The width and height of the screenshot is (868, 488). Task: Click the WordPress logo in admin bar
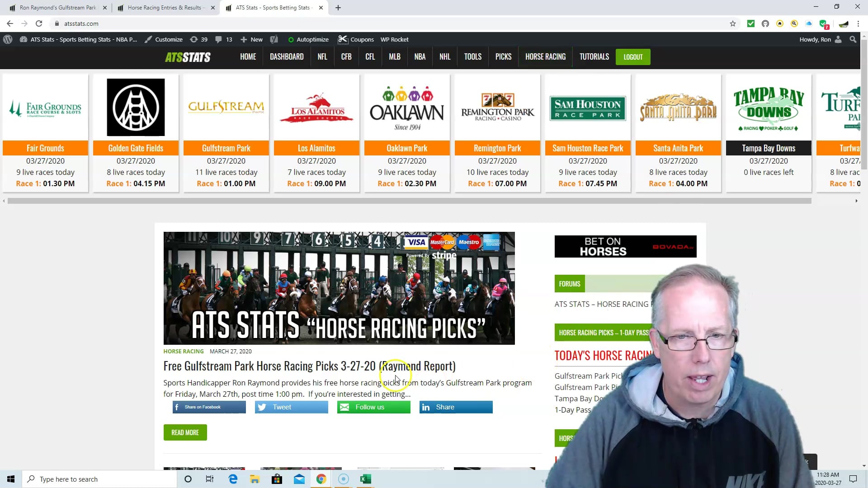[8, 39]
